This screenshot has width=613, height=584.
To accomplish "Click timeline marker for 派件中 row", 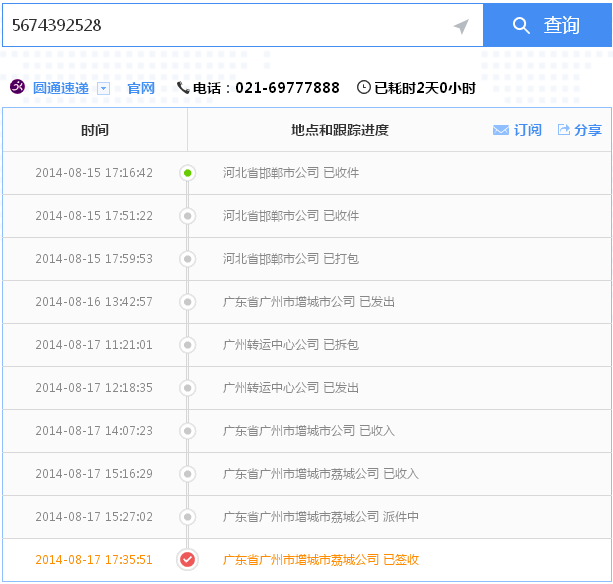I will tap(188, 517).
